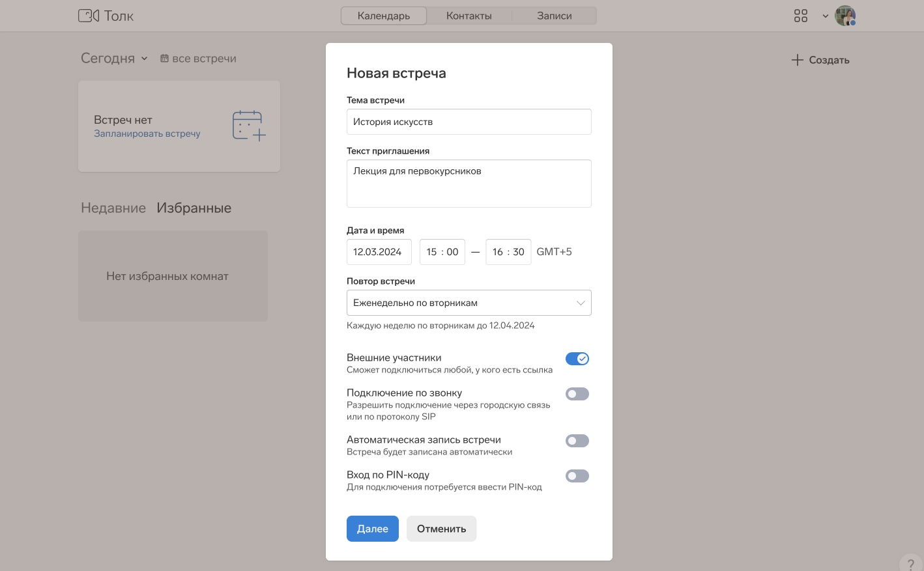Switch to the Контакты tab
The width and height of the screenshot is (924, 571).
[469, 16]
